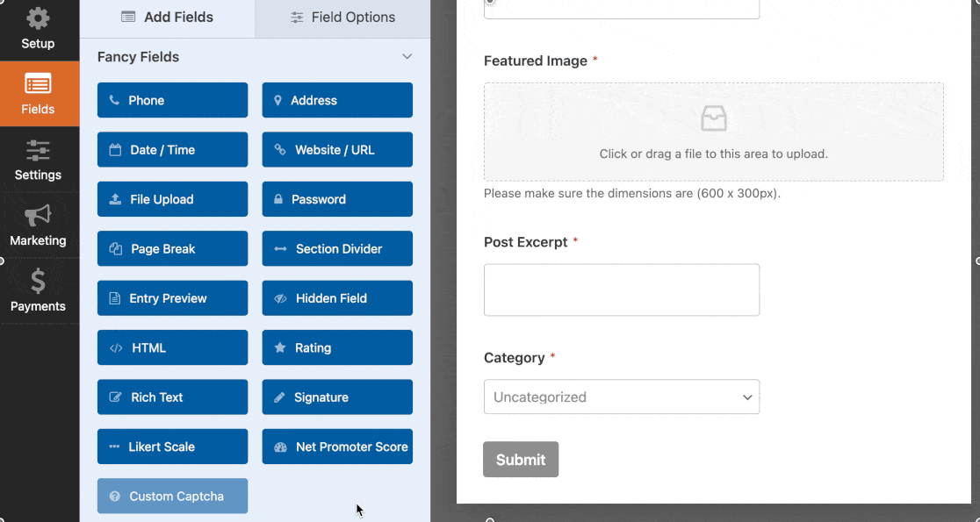
Task: Open the Setup gear icon
Action: 38,18
